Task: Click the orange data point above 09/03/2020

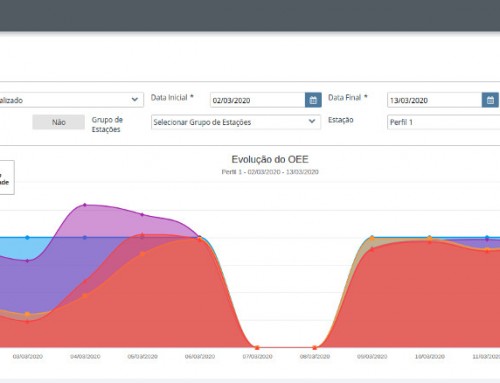Action: 372,238
